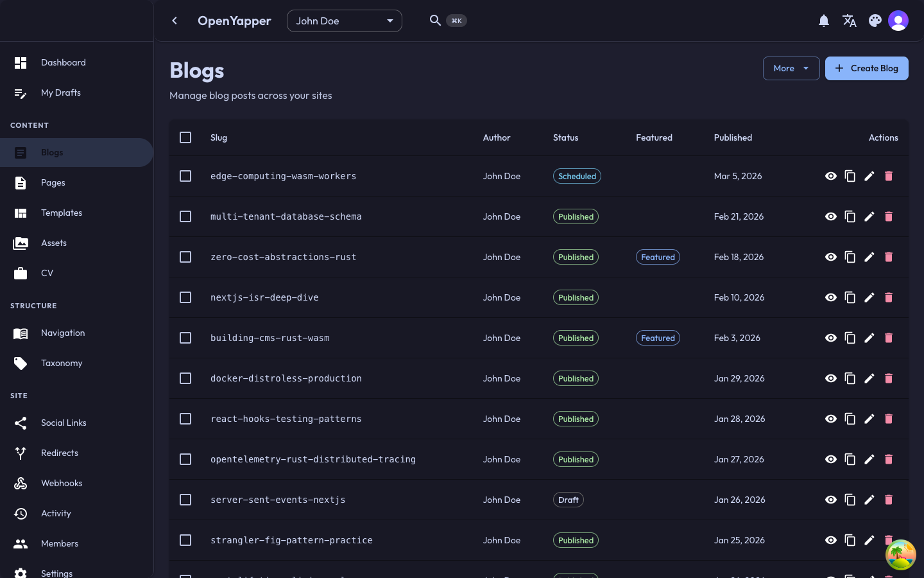Delete the server-sent-events-nextjs draft
Image resolution: width=924 pixels, height=578 pixels.
(889, 500)
